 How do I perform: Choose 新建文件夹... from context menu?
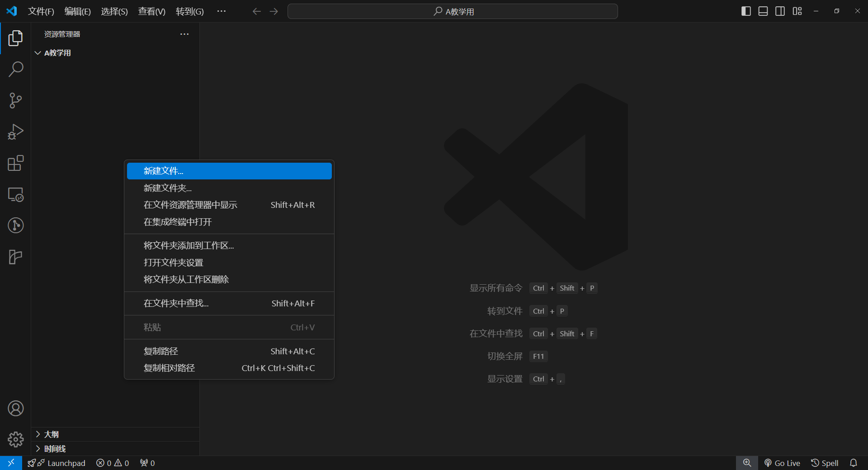[229, 188]
